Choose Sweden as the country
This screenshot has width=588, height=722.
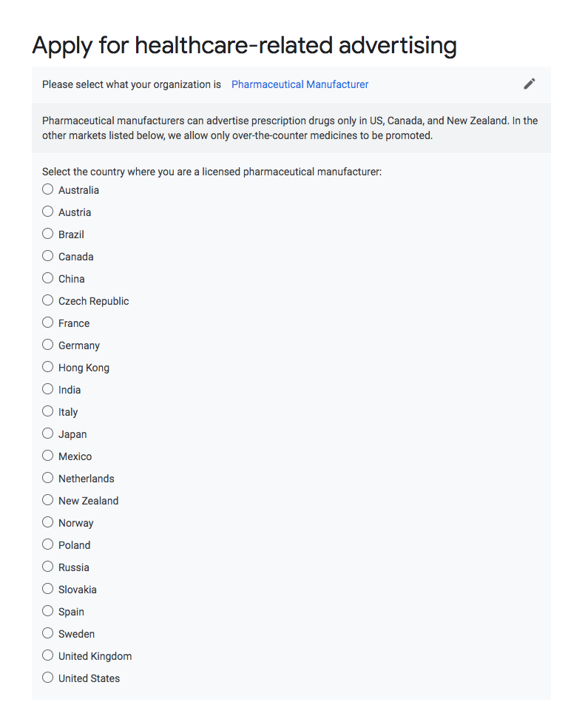(48, 633)
